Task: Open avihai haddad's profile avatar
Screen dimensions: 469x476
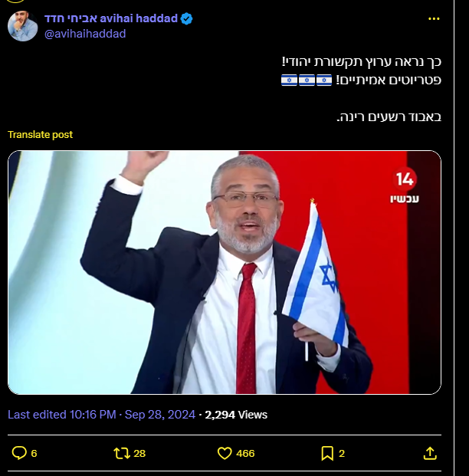Action: click(x=22, y=26)
